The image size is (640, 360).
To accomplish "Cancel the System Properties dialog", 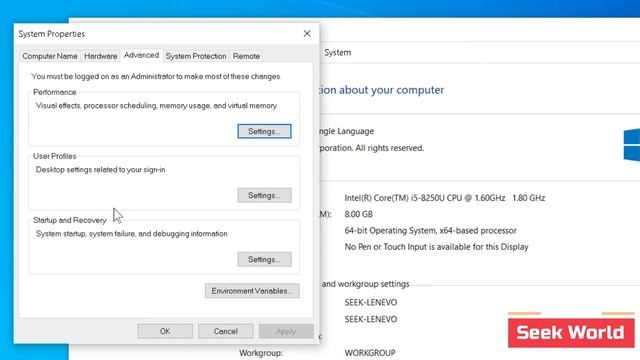I will click(225, 331).
